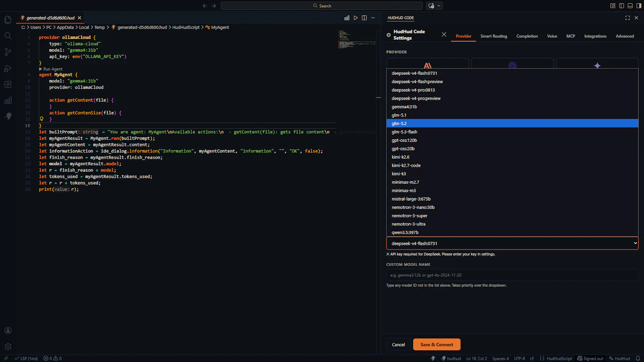Screen dimensions: 644x362
Task: Open the MCP tab
Action: click(571, 36)
